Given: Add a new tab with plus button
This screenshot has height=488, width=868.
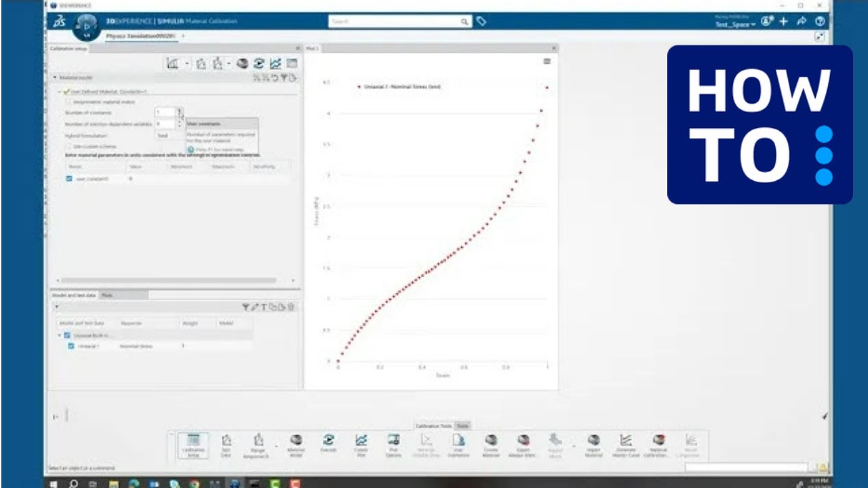Looking at the screenshot, I should [x=183, y=35].
